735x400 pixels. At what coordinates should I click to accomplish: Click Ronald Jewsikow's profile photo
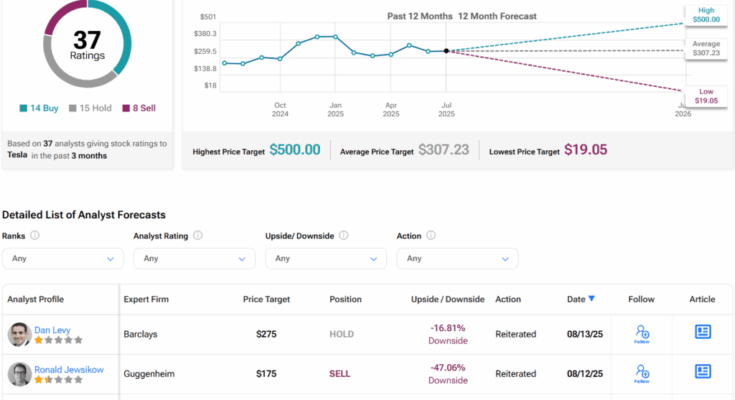tap(19, 374)
